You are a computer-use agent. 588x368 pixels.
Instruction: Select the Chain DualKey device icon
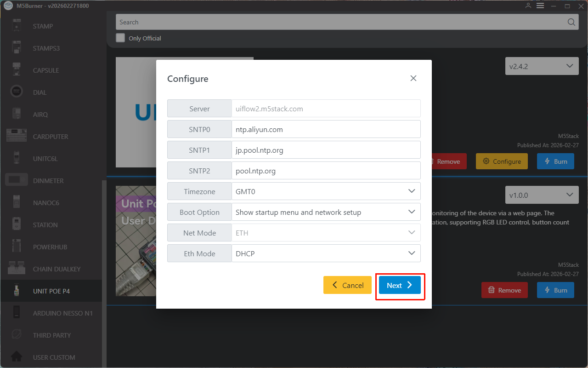[x=17, y=269]
